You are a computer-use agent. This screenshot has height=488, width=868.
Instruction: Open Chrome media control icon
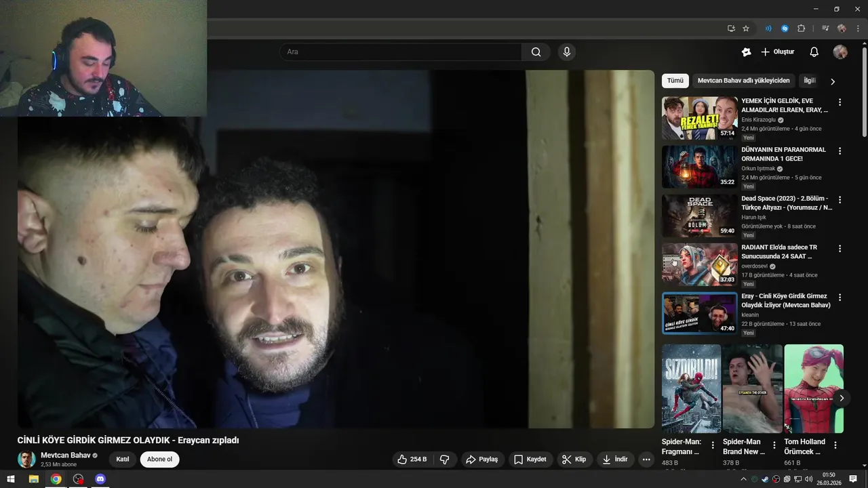click(x=825, y=28)
